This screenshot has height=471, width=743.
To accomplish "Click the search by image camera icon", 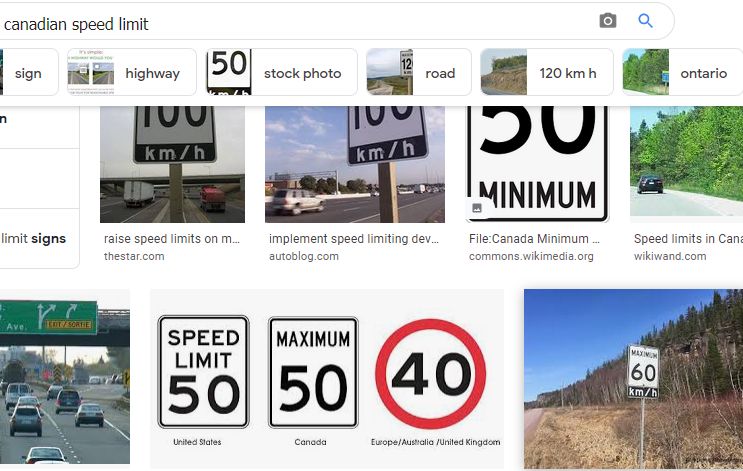I will coord(607,21).
